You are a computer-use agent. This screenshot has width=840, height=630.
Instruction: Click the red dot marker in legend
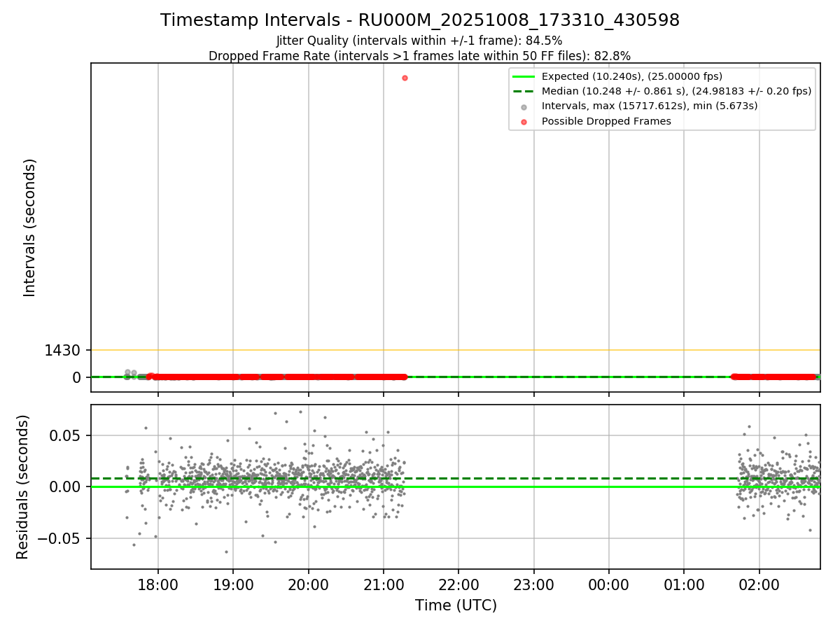click(524, 121)
